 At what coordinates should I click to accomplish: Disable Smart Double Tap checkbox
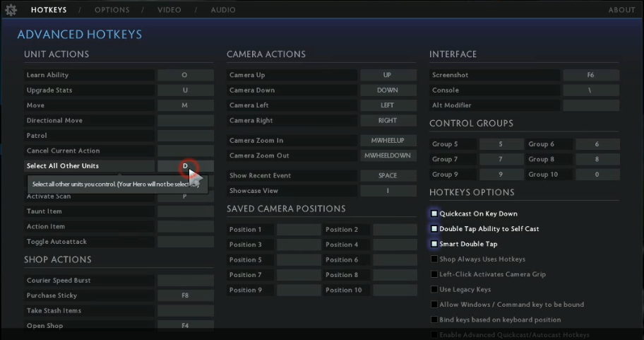pos(434,244)
